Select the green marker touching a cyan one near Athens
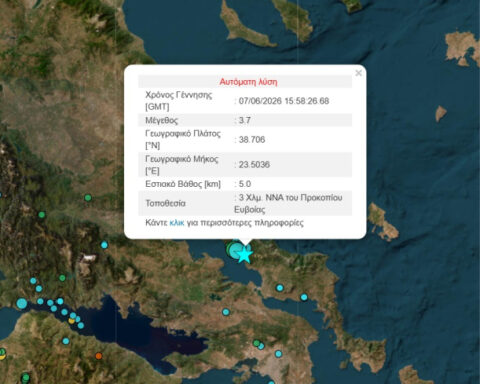480x384 pixels. tap(256, 343)
